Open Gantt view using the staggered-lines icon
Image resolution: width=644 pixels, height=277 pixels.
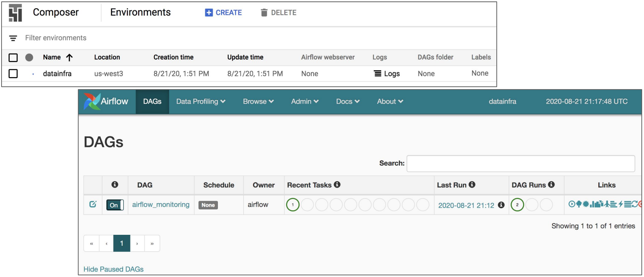pyautogui.click(x=614, y=204)
